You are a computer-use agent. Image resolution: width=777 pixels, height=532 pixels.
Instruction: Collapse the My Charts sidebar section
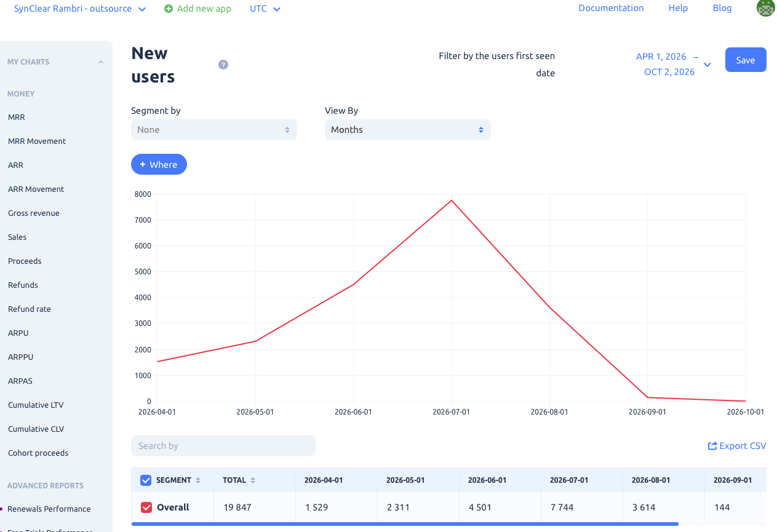(101, 62)
